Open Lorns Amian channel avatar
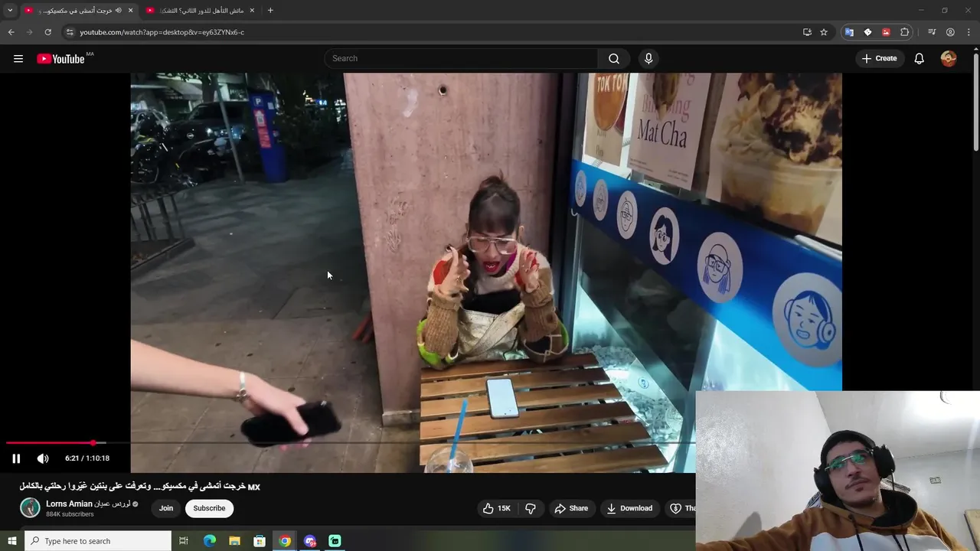The width and height of the screenshot is (980, 551). click(x=30, y=507)
